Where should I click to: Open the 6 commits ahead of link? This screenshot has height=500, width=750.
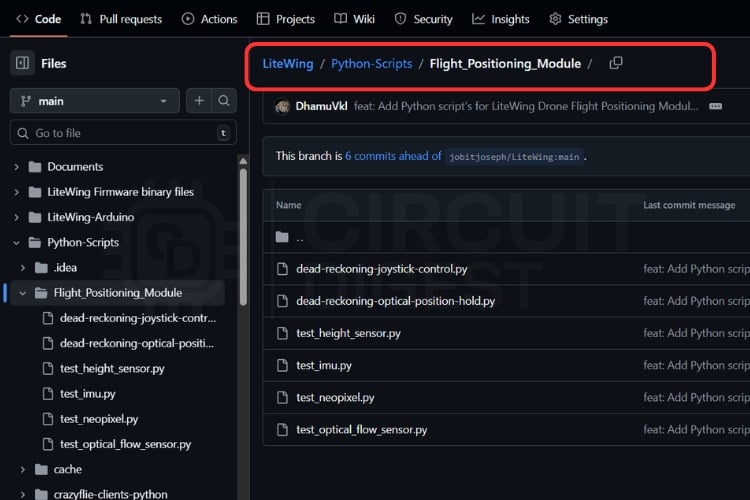pyautogui.click(x=394, y=156)
